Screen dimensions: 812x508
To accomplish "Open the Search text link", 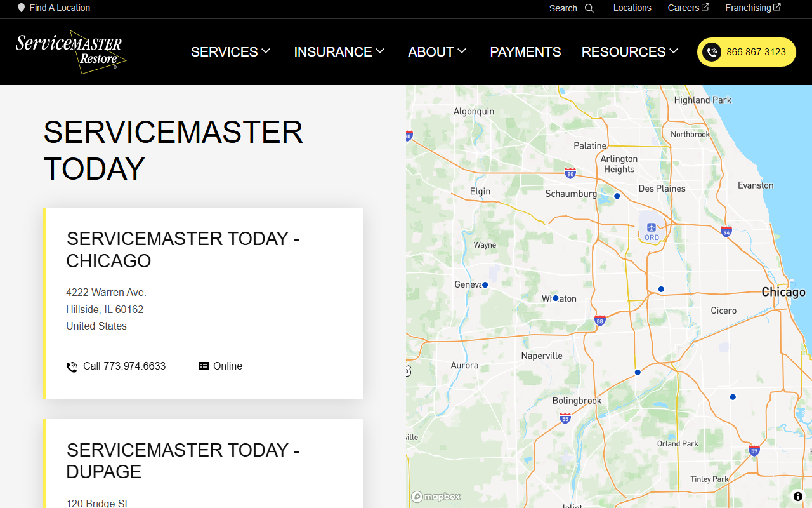I will (563, 8).
